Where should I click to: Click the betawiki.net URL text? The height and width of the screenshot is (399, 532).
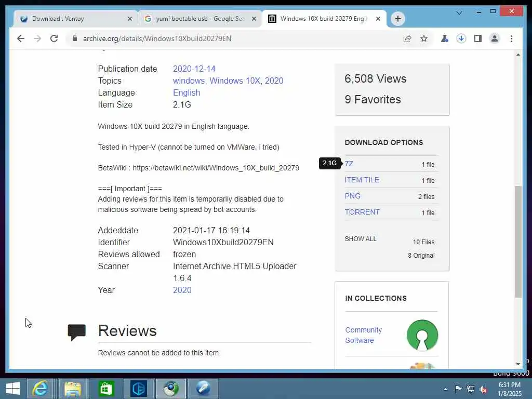(216, 168)
